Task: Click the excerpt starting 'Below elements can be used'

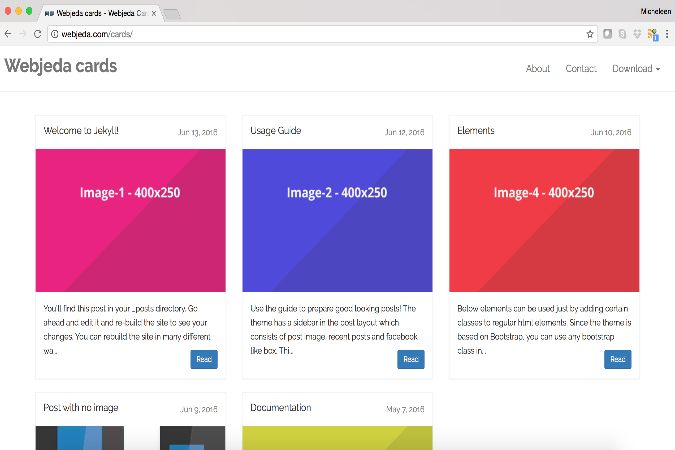Action: tap(544, 329)
